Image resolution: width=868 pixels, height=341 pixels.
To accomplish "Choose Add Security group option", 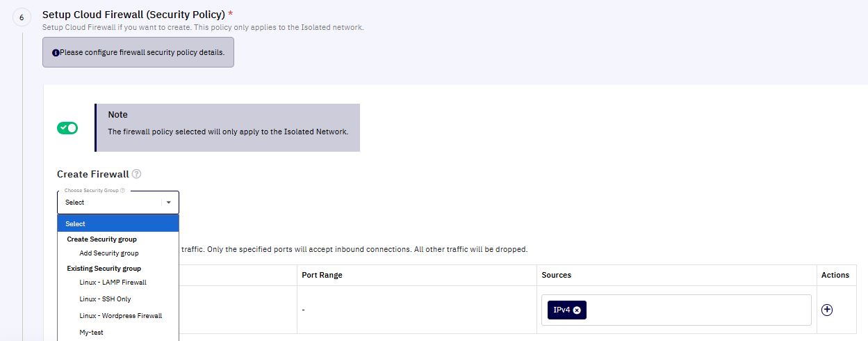I will 109,253.
